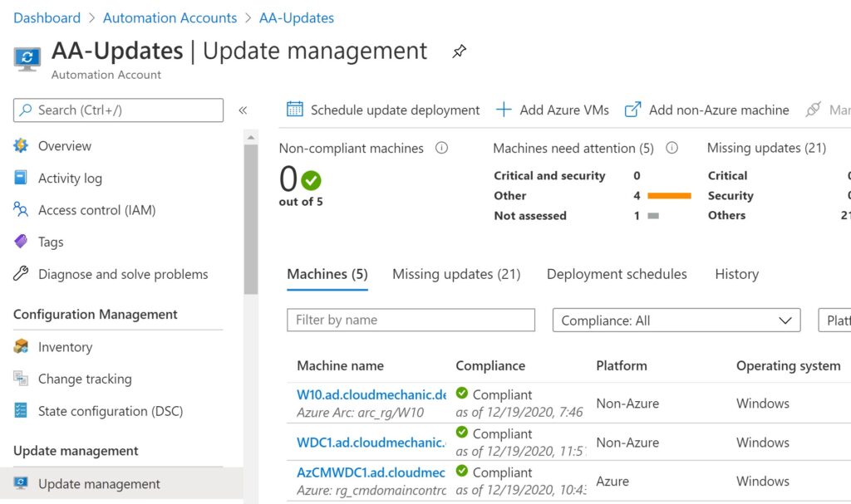The width and height of the screenshot is (851, 504).
Task: Open the W10.ad.cloudmechanic machine link
Action: click(371, 394)
